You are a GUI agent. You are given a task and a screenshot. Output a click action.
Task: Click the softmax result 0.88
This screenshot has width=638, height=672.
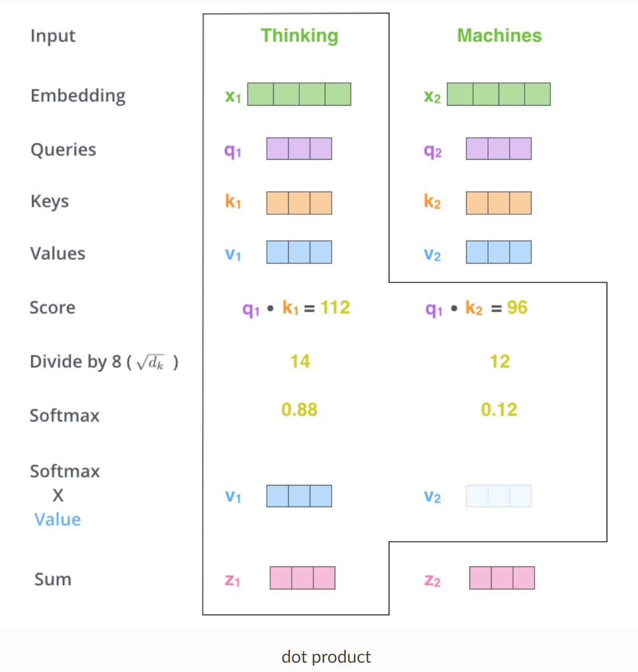click(299, 409)
